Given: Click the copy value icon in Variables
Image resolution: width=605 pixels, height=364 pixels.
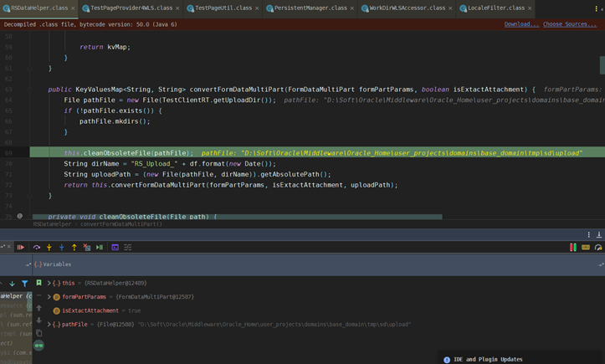Looking at the screenshot, I should point(38,333).
